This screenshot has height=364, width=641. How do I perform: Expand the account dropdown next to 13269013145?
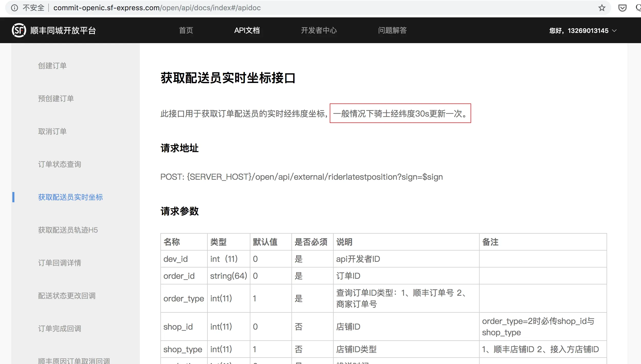point(615,31)
